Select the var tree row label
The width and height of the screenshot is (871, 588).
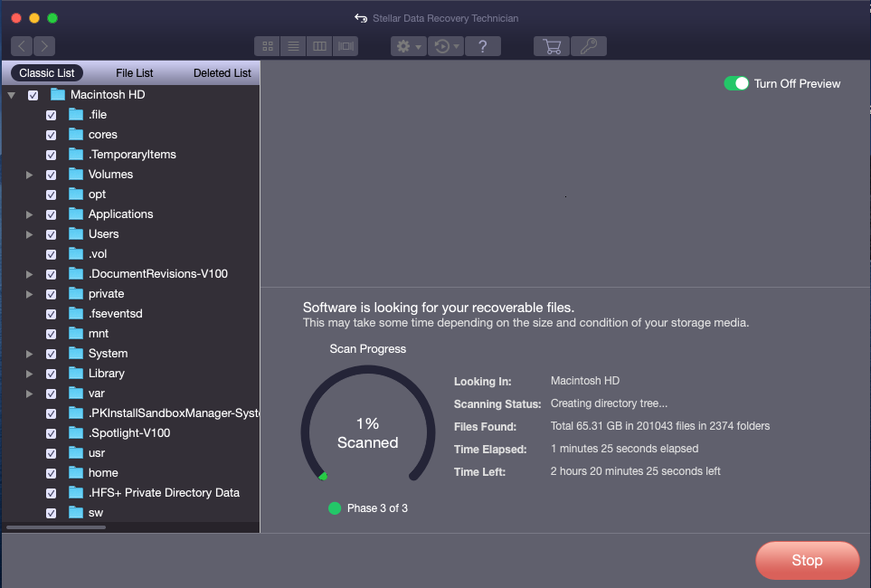click(96, 394)
